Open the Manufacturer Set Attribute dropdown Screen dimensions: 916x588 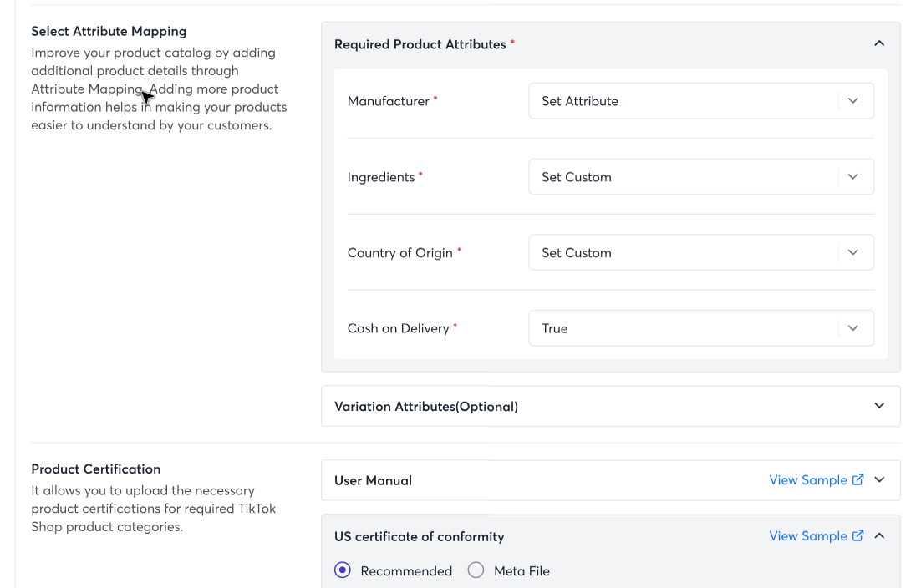tap(701, 101)
